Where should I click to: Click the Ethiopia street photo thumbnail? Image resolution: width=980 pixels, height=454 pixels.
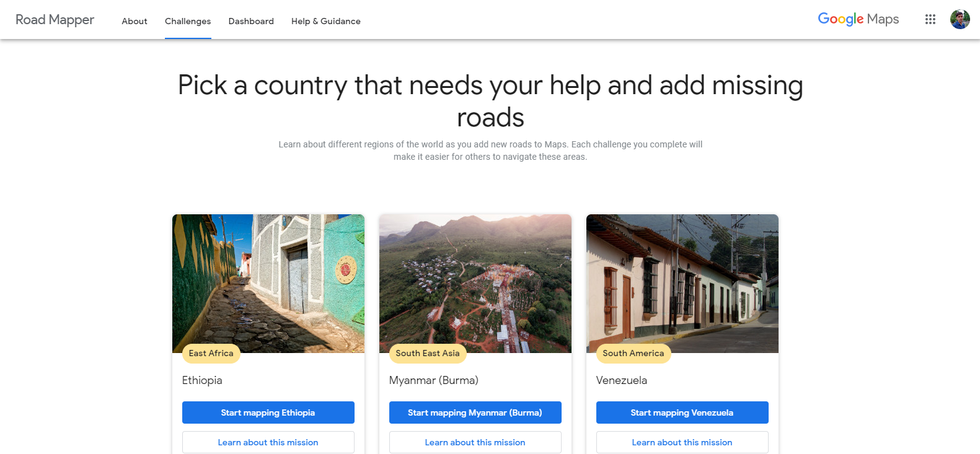click(x=268, y=284)
